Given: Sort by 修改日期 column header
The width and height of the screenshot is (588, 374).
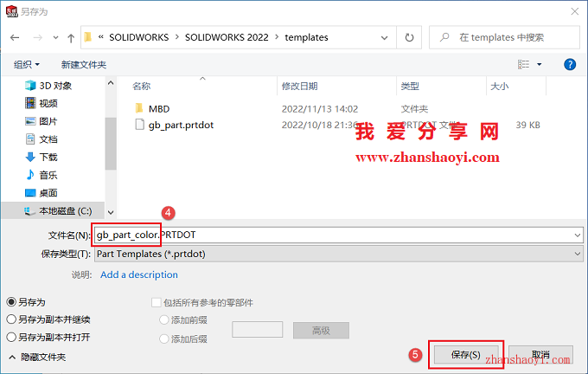Looking at the screenshot, I should (x=300, y=86).
